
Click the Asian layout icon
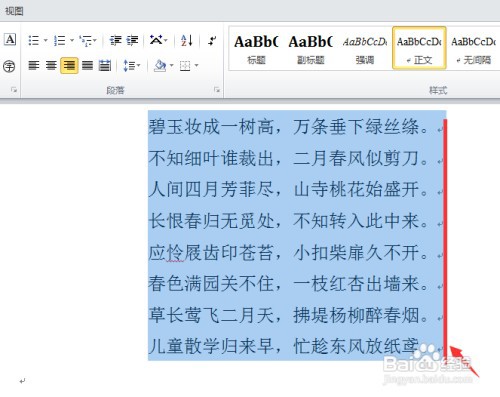coord(156,40)
